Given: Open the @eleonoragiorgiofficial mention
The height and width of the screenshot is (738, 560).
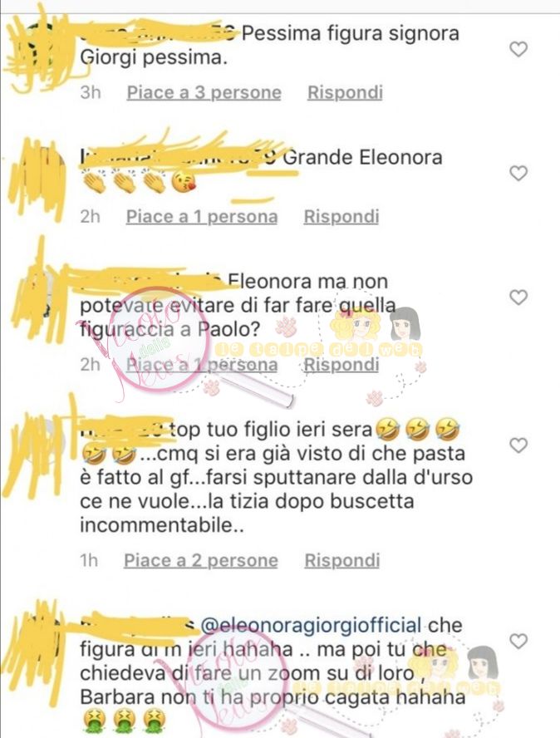Looking at the screenshot, I should (311, 625).
